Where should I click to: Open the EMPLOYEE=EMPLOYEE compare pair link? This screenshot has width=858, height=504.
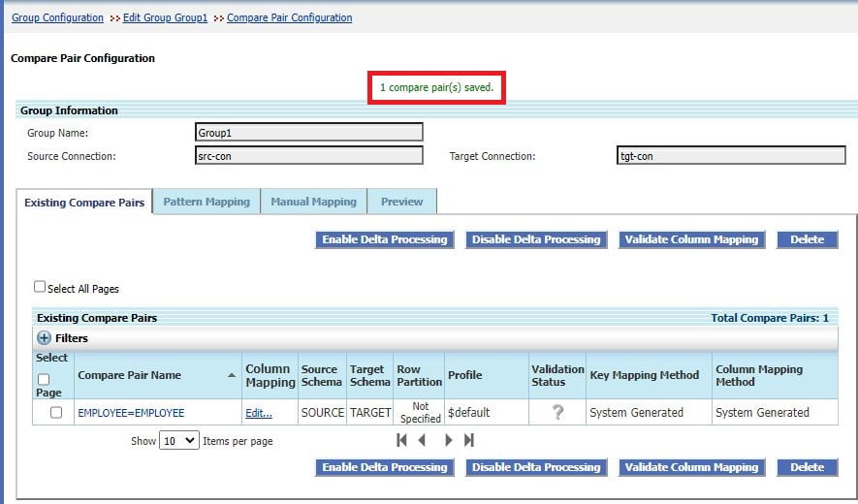tap(131, 413)
